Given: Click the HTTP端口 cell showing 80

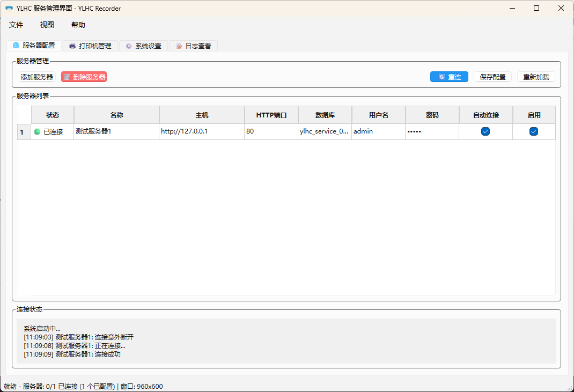Looking at the screenshot, I should [271, 131].
